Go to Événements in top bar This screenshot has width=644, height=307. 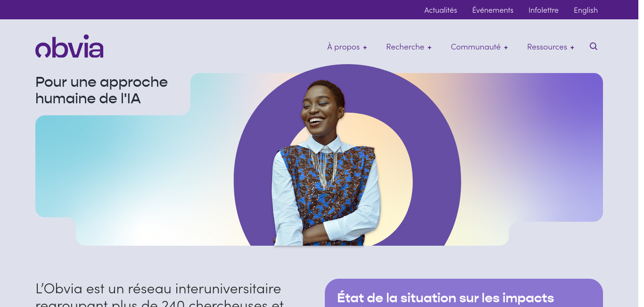pyautogui.click(x=493, y=10)
